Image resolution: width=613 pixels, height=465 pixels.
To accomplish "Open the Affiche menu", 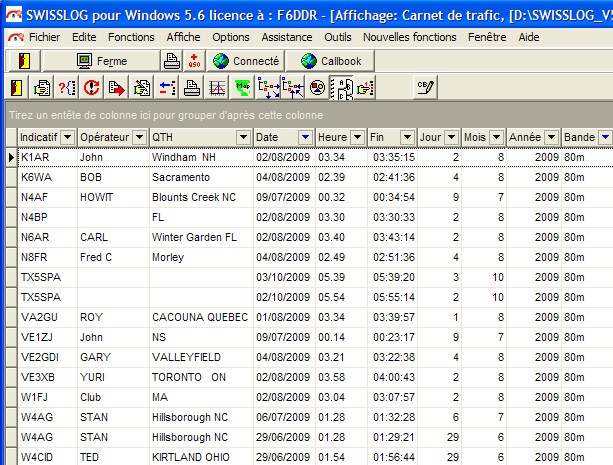I will [x=183, y=37].
